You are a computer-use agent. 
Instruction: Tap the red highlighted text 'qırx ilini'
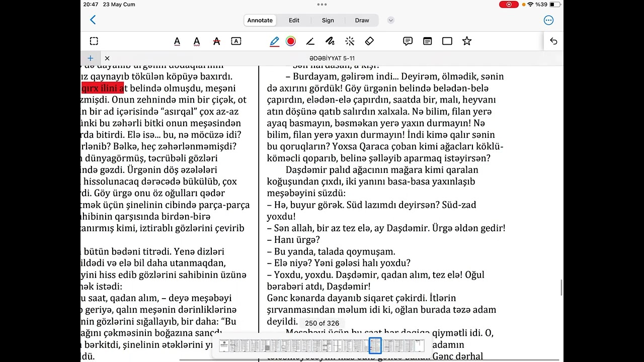(x=103, y=88)
